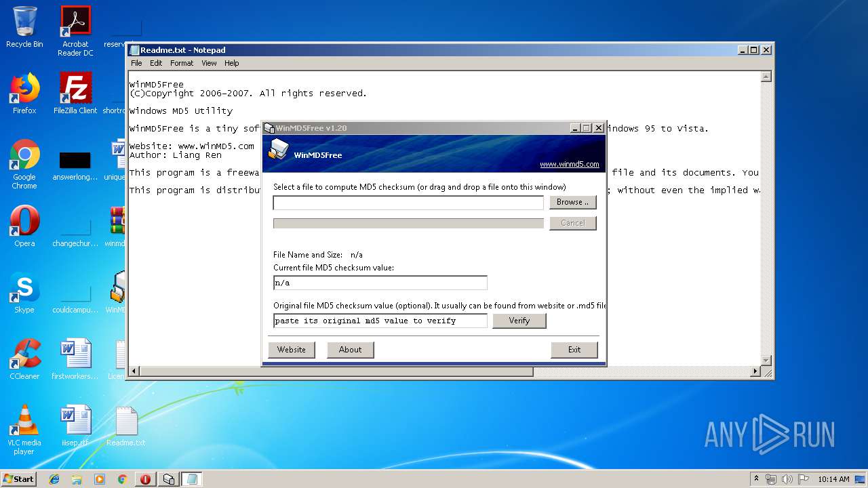The width and height of the screenshot is (868, 488).
Task: Click Notepad scroll down arrow
Action: click(x=766, y=361)
